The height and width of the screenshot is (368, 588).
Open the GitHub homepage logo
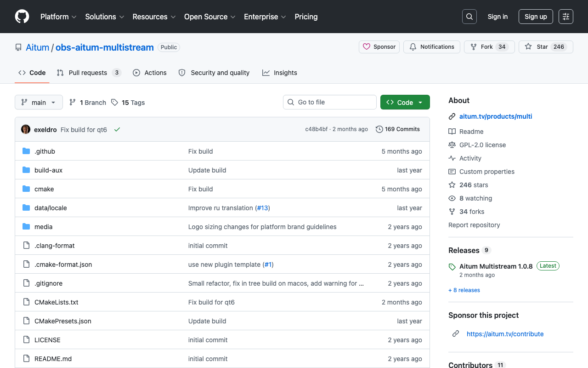(x=22, y=17)
